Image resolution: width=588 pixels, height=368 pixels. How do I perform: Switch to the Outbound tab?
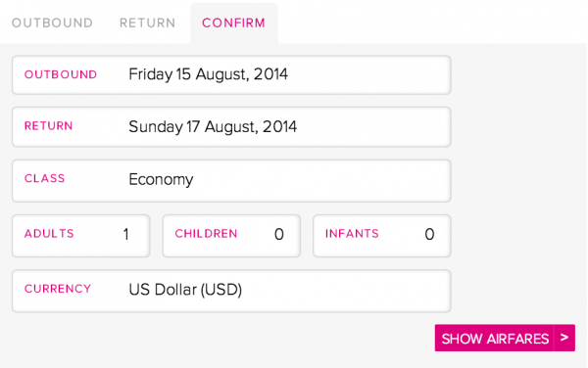coord(52,23)
